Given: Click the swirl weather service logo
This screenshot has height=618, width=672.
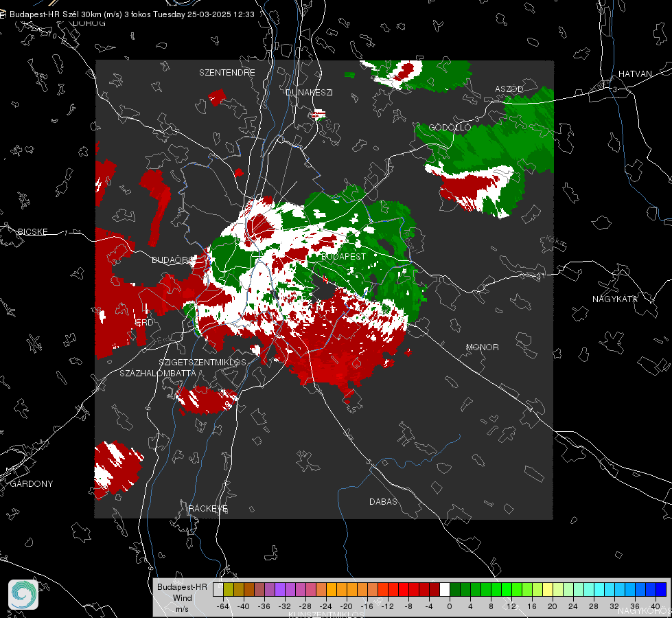Looking at the screenshot, I should pos(23,595).
